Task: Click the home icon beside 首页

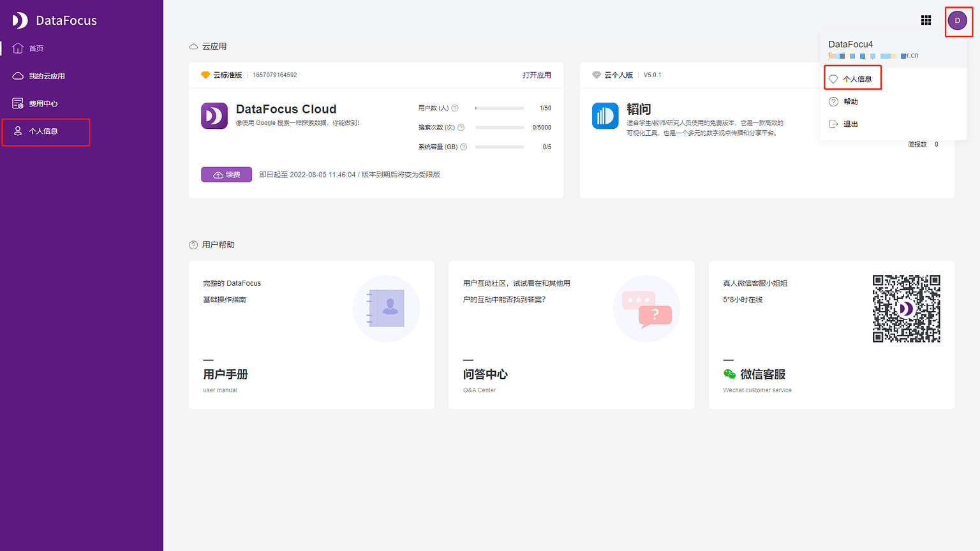Action: point(18,48)
